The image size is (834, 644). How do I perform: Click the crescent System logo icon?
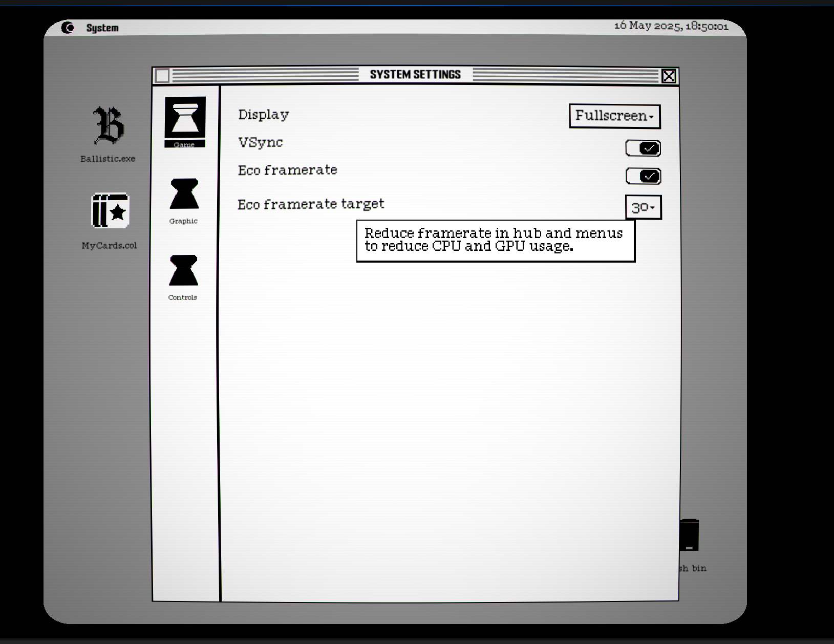click(68, 28)
